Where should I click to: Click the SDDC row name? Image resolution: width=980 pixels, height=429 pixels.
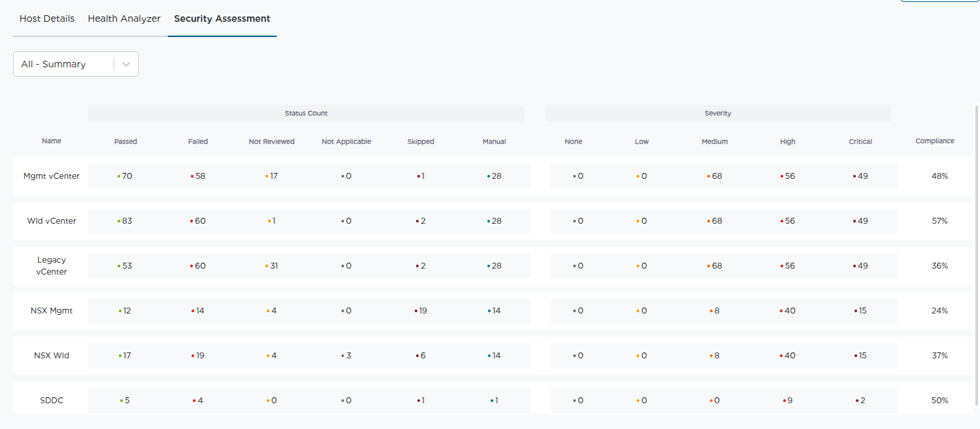click(52, 401)
